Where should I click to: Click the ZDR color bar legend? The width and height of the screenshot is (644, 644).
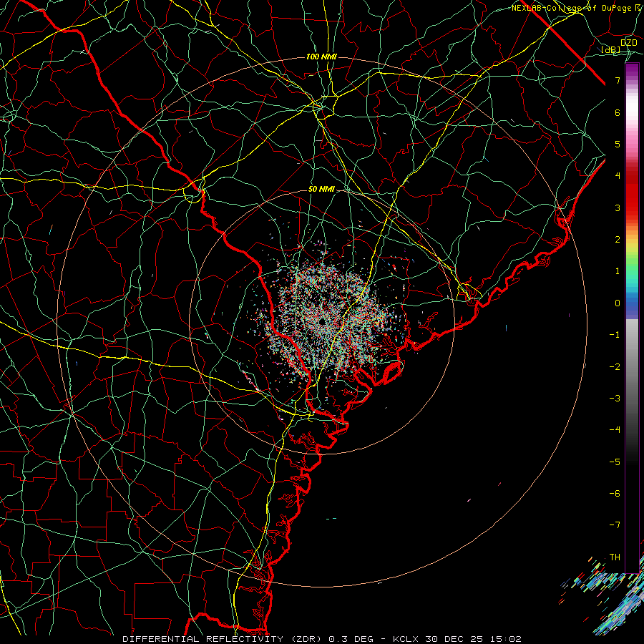tap(632, 318)
